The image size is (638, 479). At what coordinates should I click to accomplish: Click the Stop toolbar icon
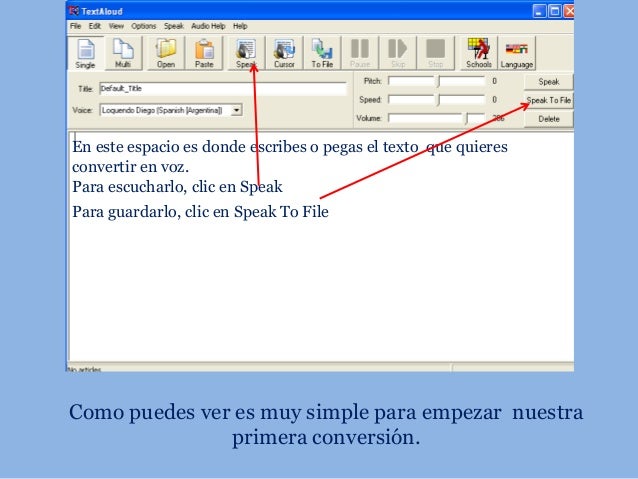435,53
